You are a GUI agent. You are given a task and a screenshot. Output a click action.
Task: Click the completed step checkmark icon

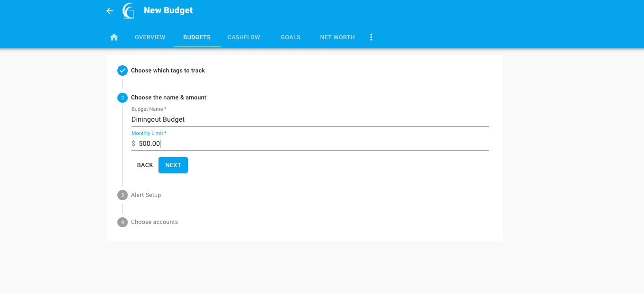click(x=123, y=71)
